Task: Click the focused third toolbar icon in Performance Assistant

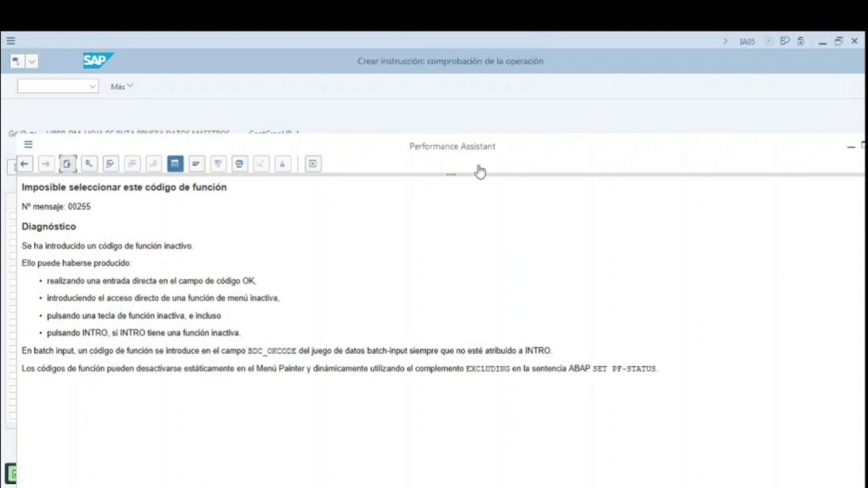Action: (x=67, y=163)
